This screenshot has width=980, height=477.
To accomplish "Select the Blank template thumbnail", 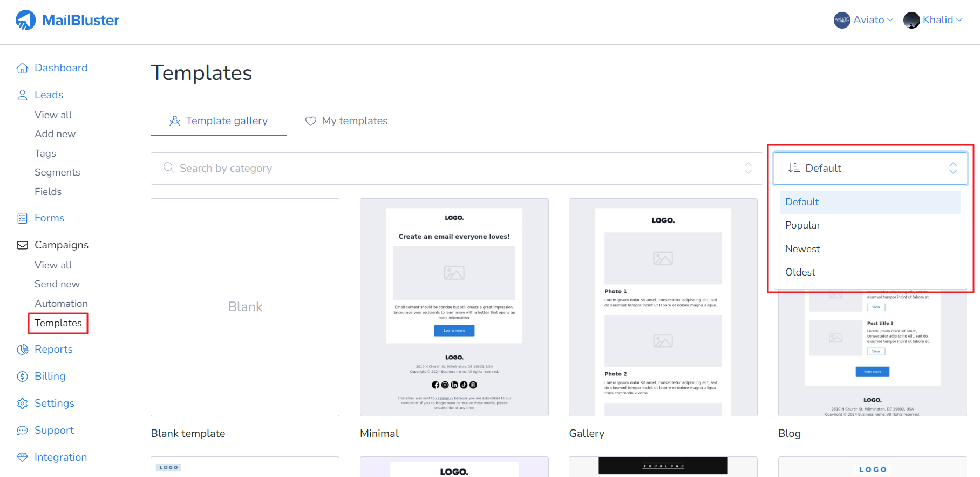I will (245, 307).
